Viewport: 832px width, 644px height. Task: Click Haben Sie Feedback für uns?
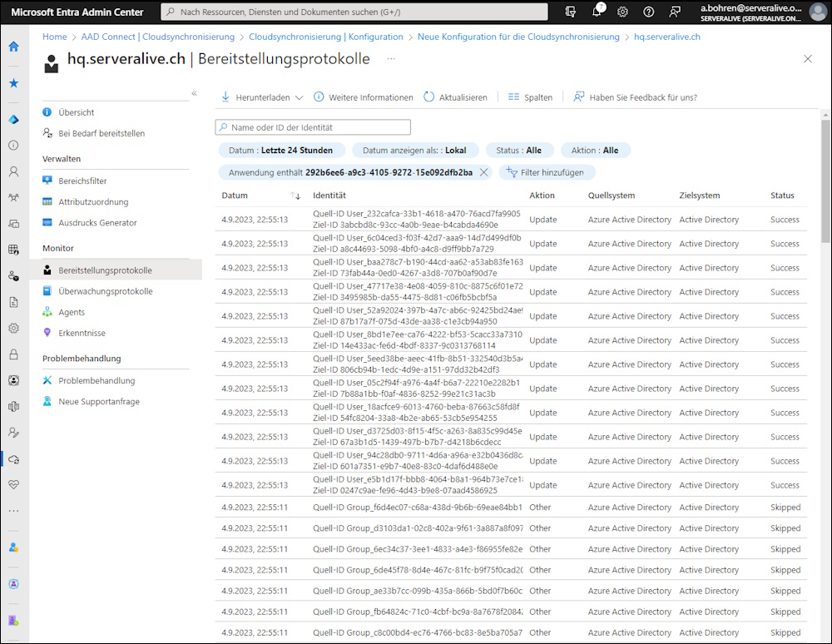[635, 97]
